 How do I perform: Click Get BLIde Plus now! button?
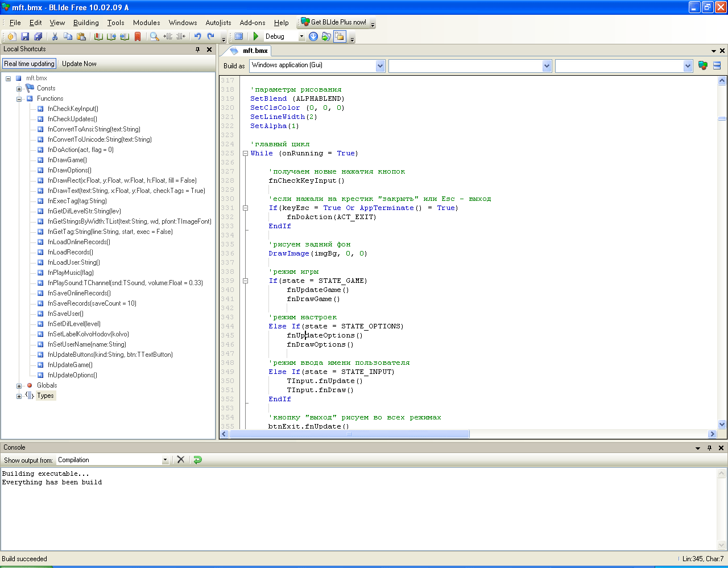[338, 22]
